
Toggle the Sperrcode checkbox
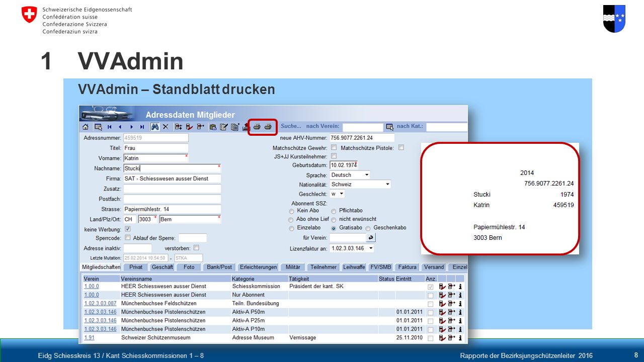click(127, 238)
